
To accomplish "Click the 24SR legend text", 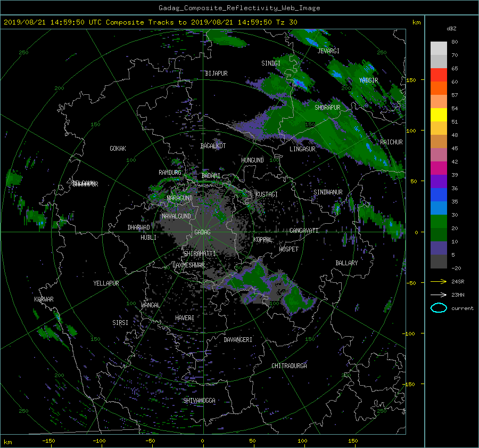I will [458, 282].
